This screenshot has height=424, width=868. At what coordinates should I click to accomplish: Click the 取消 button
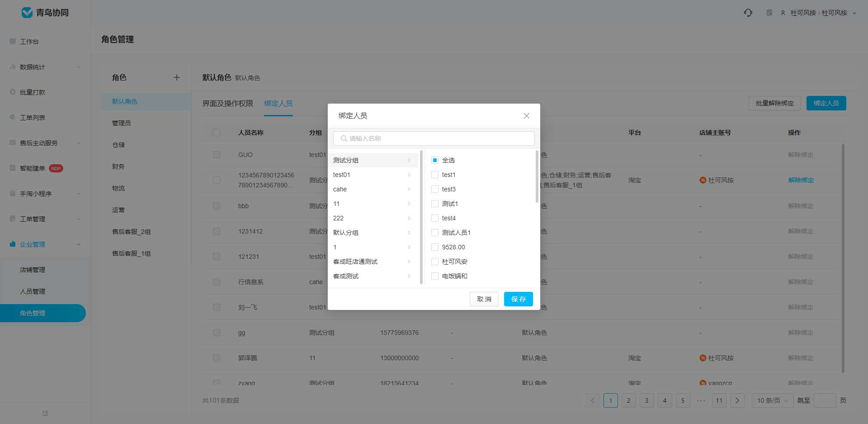484,299
